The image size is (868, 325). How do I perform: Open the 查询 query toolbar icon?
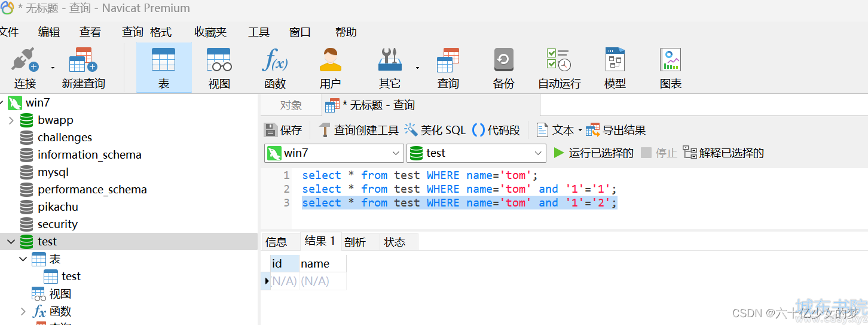pos(448,68)
